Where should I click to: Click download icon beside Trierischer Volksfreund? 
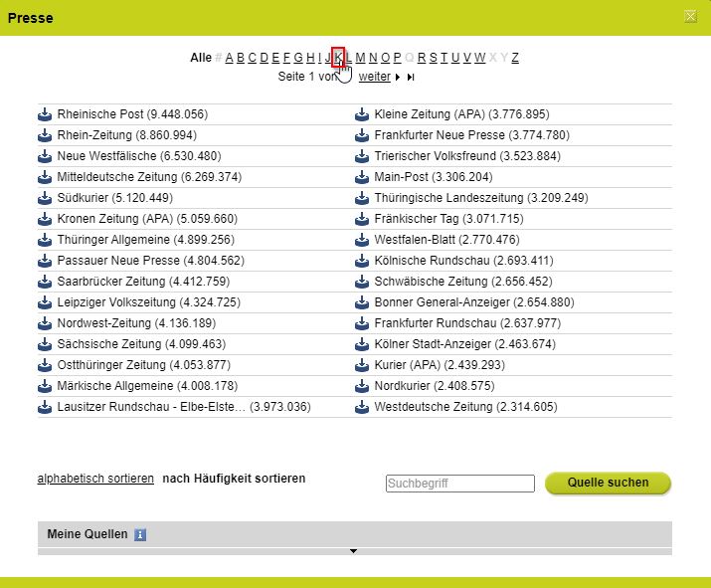[x=361, y=156]
